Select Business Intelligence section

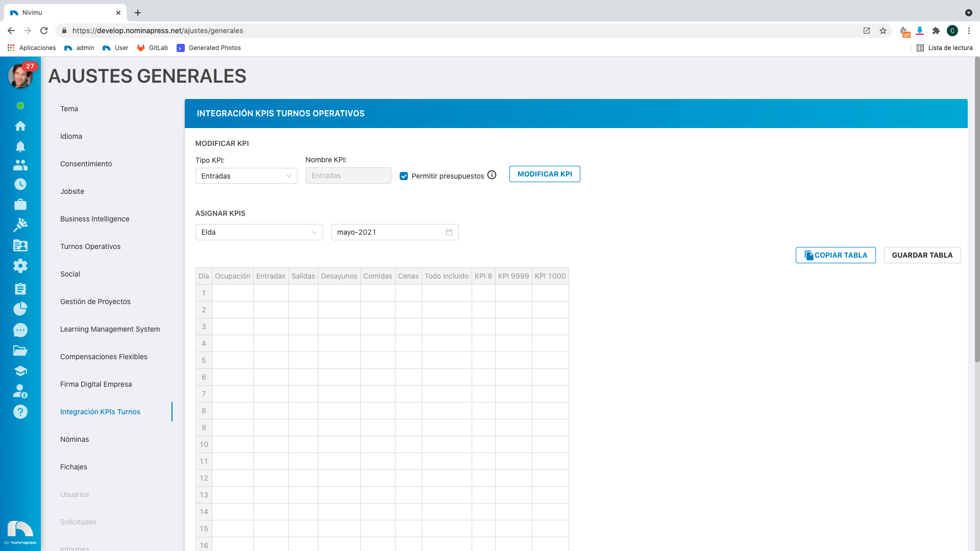[94, 219]
